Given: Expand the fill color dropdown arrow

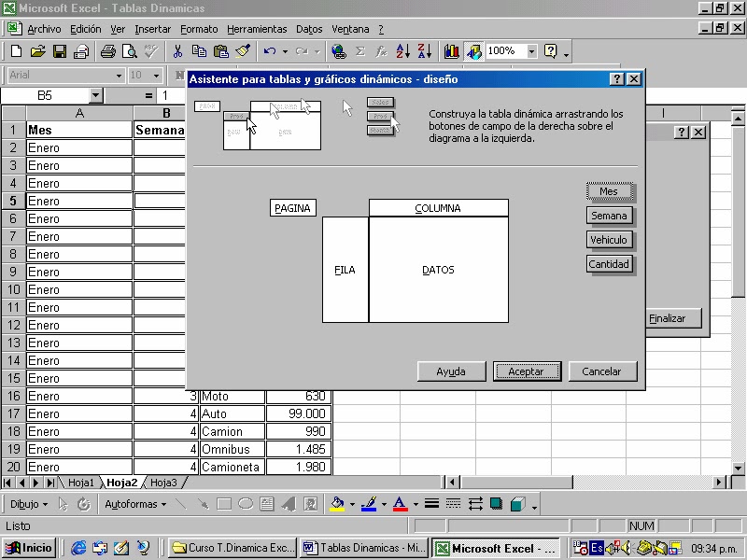Looking at the screenshot, I should pyautogui.click(x=352, y=504).
